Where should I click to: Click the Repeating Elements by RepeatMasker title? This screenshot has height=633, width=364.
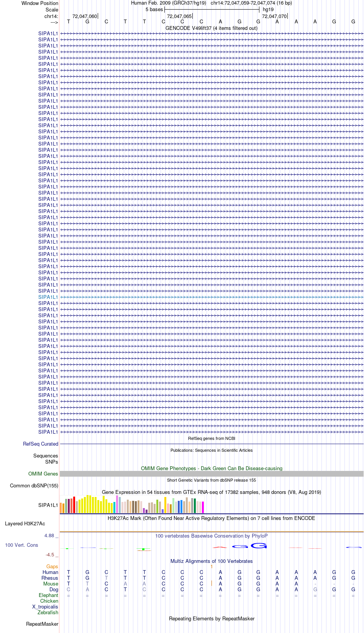[x=212, y=618]
